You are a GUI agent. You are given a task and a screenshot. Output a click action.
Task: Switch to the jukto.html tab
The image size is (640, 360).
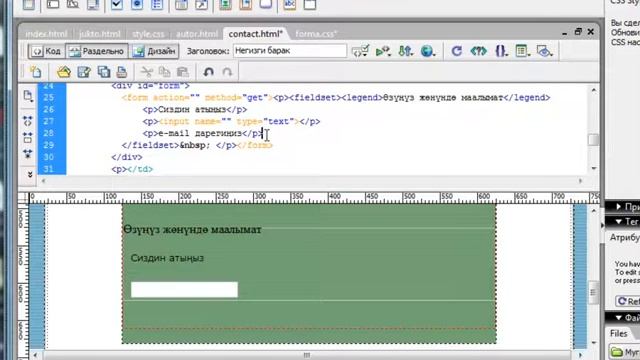click(x=100, y=34)
